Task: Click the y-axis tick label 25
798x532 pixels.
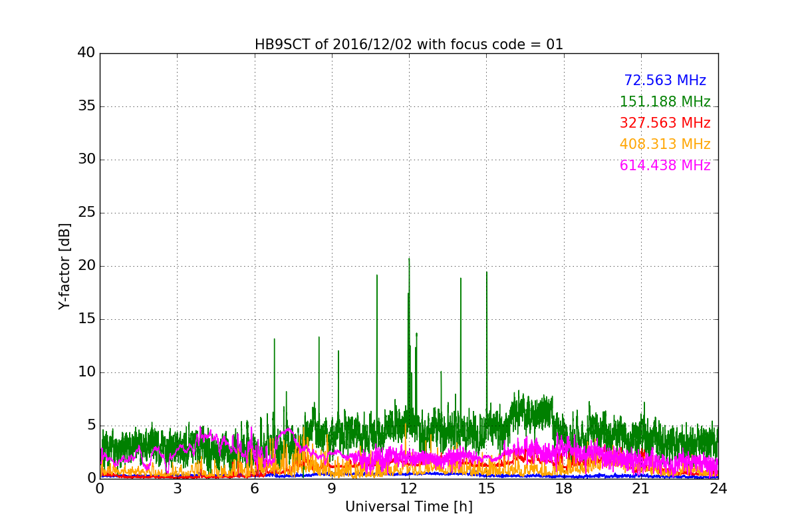Action: pyautogui.click(x=86, y=213)
